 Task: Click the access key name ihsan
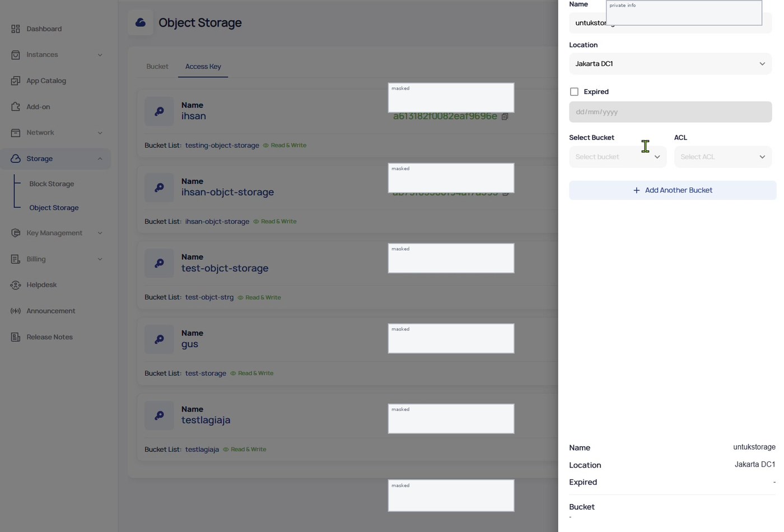coord(194,116)
